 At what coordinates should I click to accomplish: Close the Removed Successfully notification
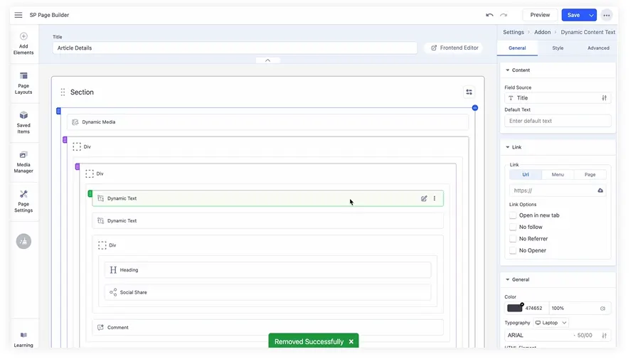click(x=351, y=342)
